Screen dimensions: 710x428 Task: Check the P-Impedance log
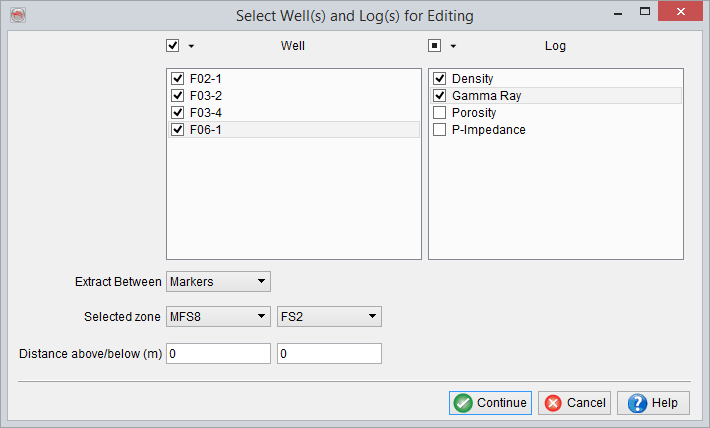[439, 130]
